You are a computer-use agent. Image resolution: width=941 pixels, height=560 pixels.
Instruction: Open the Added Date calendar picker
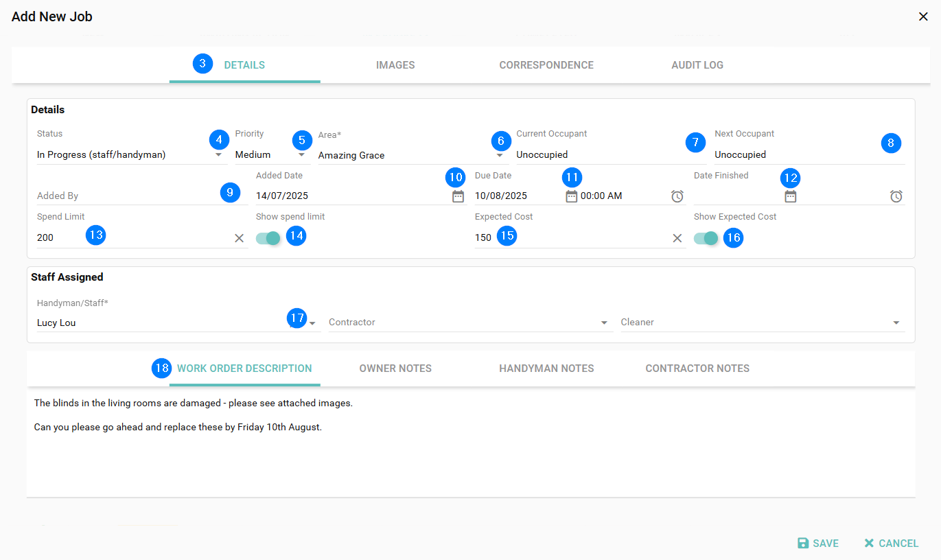[x=458, y=196]
